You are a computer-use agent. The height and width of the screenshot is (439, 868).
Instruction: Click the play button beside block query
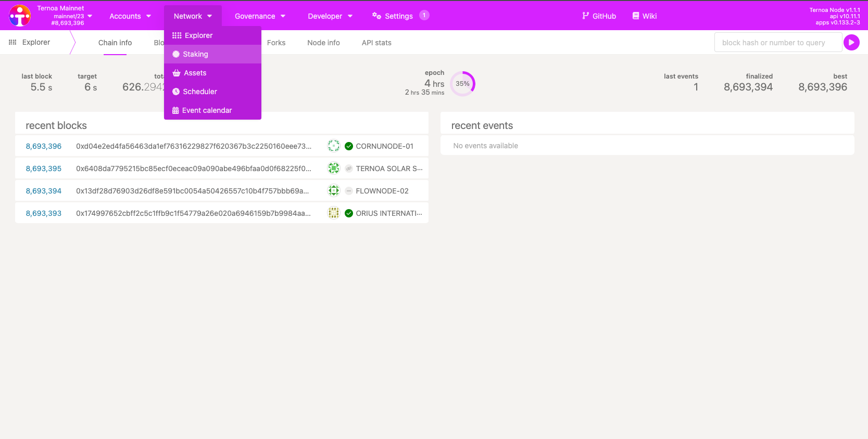tap(851, 43)
